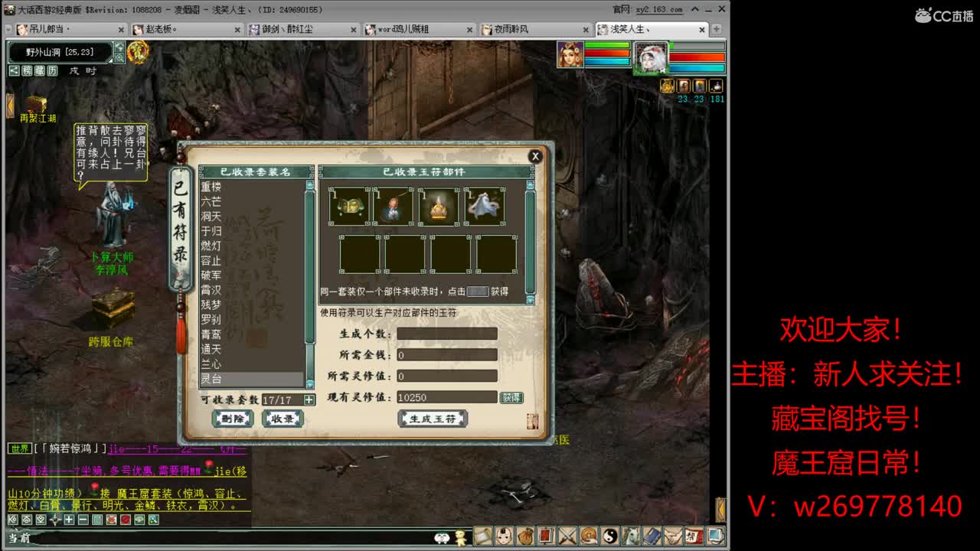This screenshot has height=551, width=980.
Task: Click the red seal stamp icon in dialog
Action: click(x=533, y=421)
